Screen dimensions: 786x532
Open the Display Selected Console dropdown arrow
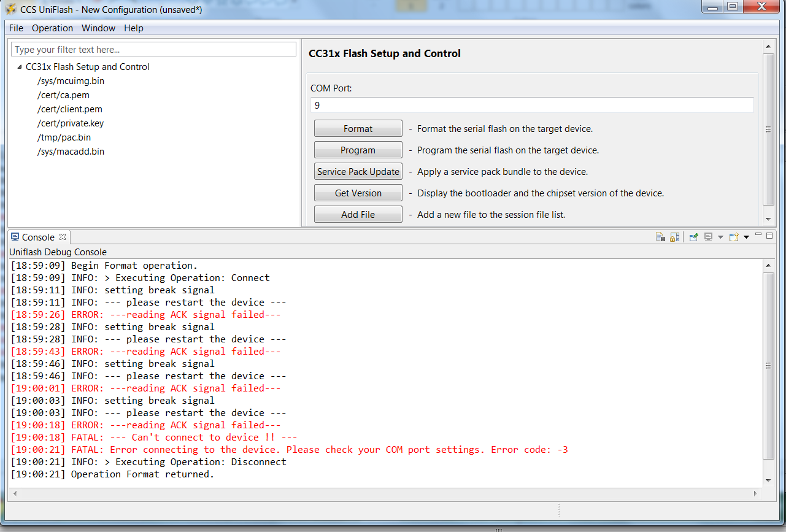click(720, 237)
